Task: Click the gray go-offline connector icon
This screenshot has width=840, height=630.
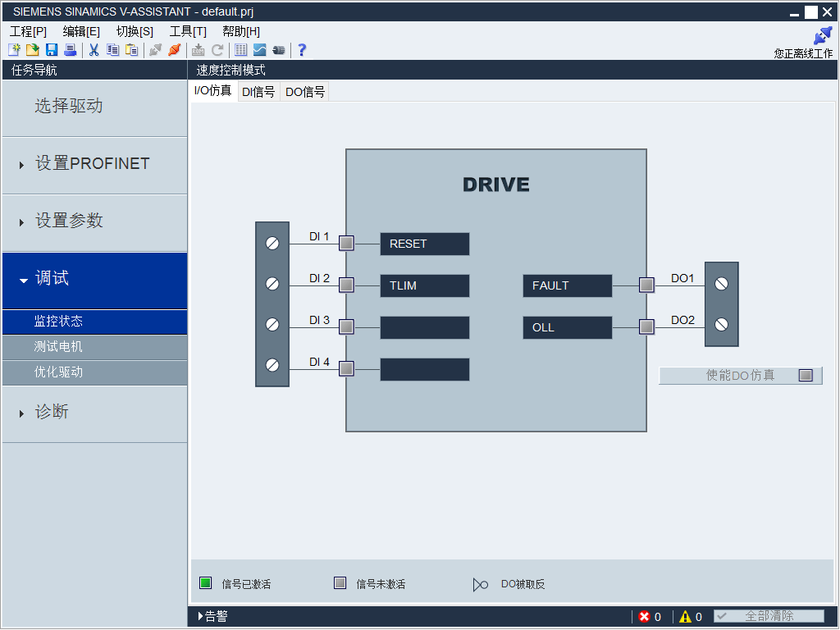Action: click(155, 50)
